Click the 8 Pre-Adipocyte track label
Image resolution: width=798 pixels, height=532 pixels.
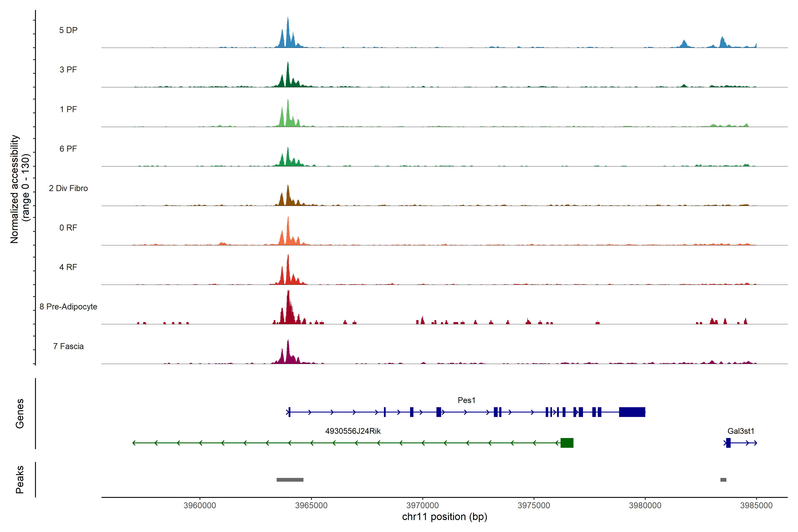[68, 307]
